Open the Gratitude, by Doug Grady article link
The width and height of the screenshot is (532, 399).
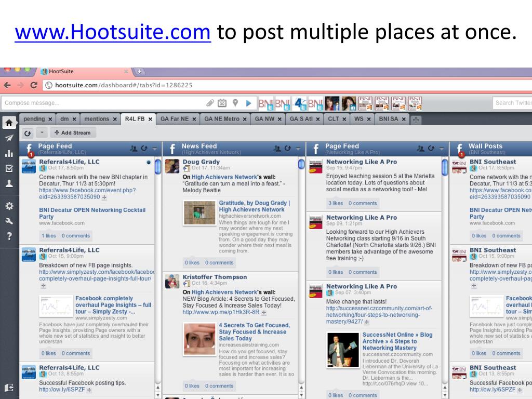[255, 206]
